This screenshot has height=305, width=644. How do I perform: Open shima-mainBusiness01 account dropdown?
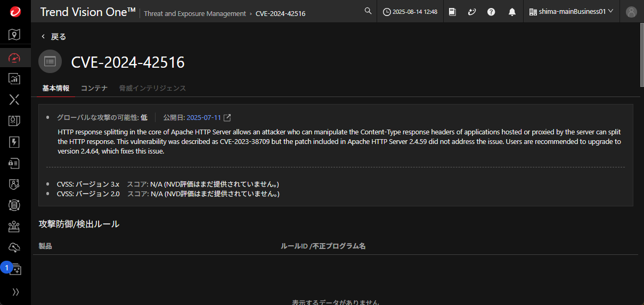point(571,11)
